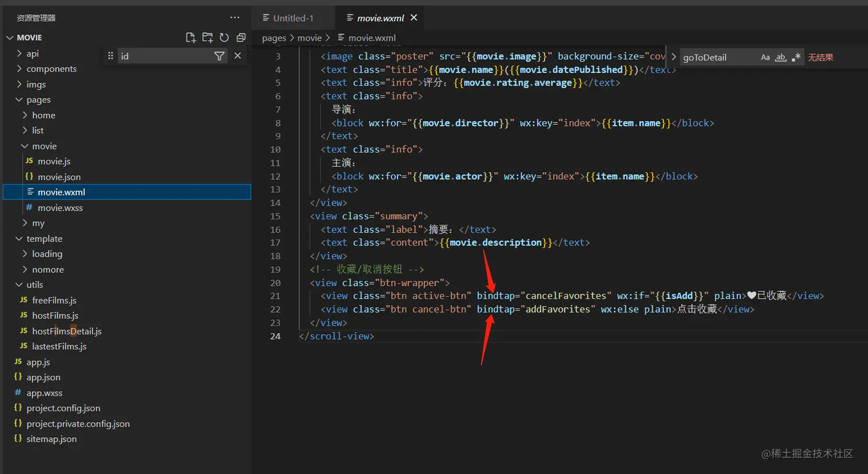Open the explorer's more actions ellipsis menu
This screenshot has height=474, width=868.
[235, 18]
